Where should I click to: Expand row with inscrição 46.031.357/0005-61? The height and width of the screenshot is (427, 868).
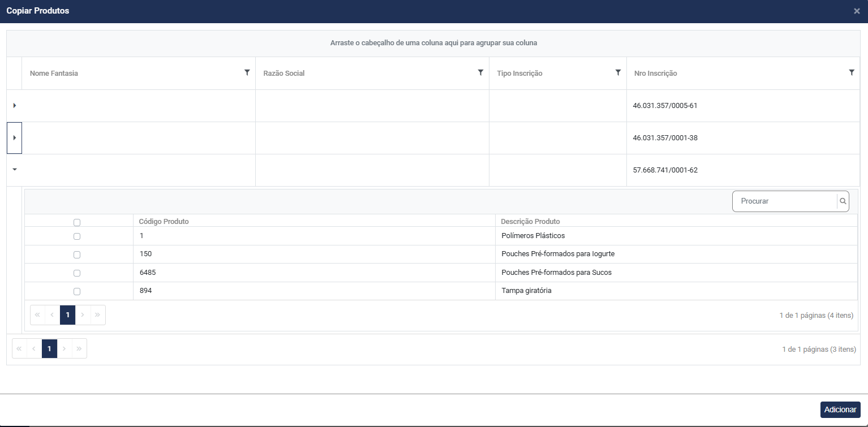click(x=14, y=106)
